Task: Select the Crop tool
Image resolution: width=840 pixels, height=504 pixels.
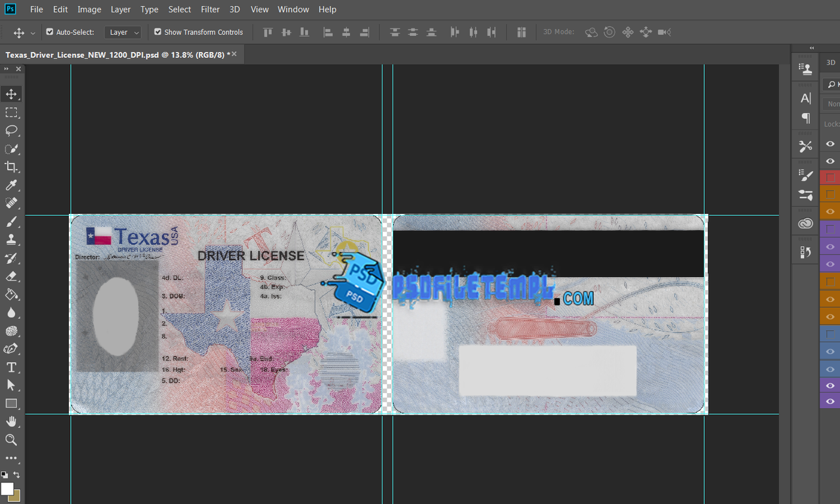Action: click(11, 167)
